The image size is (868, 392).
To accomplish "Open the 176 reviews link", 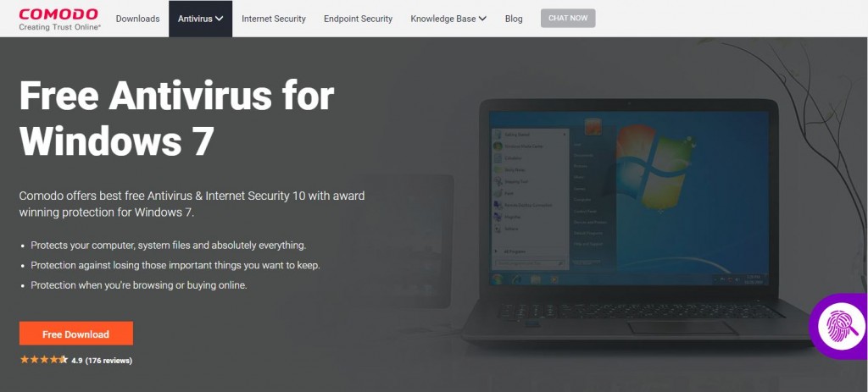I will [108, 361].
